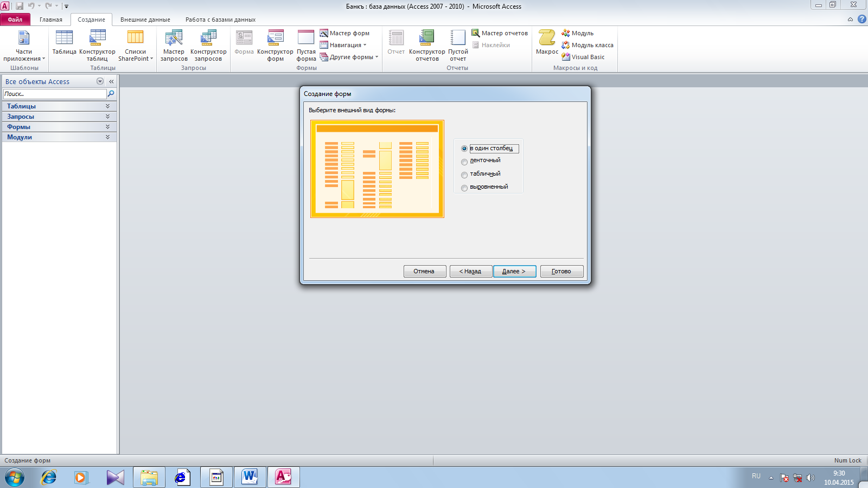
Task: Create a blank report (Пустой отчет)
Action: [458, 46]
